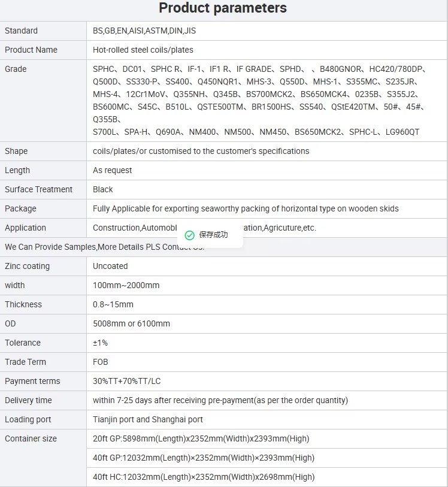This screenshot has height=487, width=448.
Task: Select Tianjin port and Shanghai port value
Action: click(148, 419)
